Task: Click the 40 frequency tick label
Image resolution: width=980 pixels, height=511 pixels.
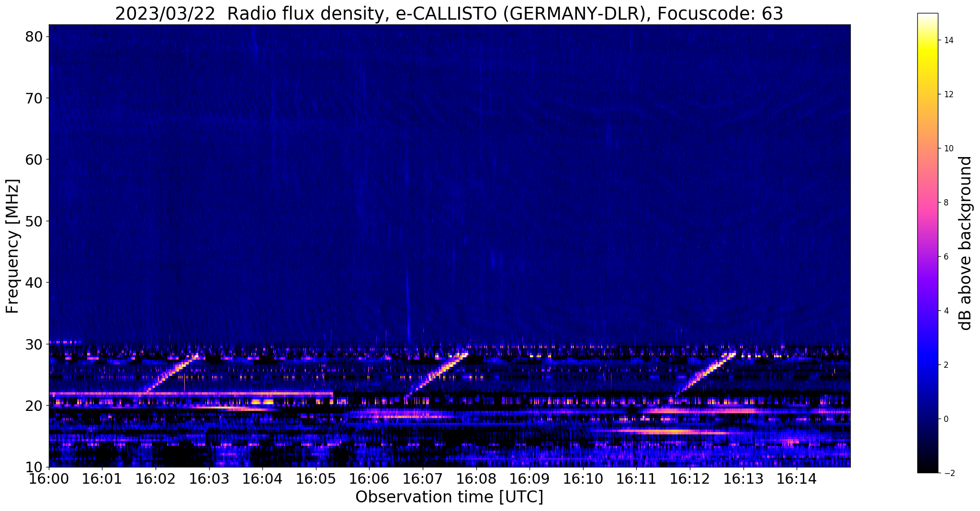Action: [x=34, y=283]
